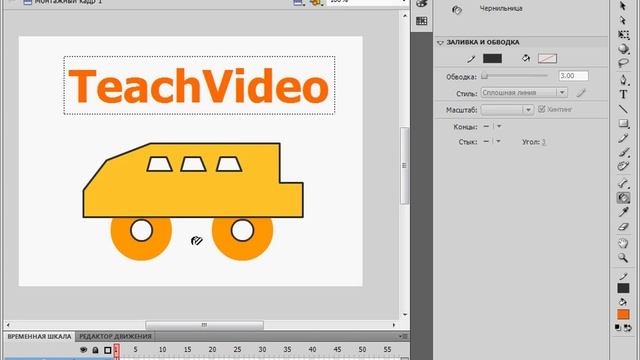The image size is (640, 360).
Task: Click the edit stroke style pencil icon
Action: pyautogui.click(x=581, y=93)
